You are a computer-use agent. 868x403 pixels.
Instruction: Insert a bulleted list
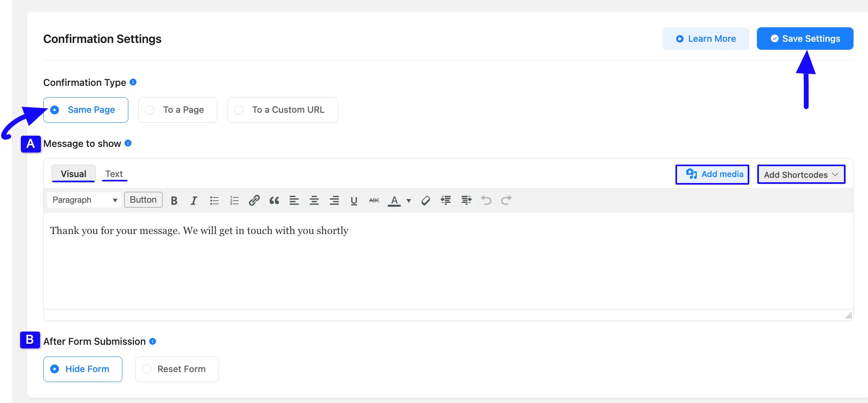[214, 200]
